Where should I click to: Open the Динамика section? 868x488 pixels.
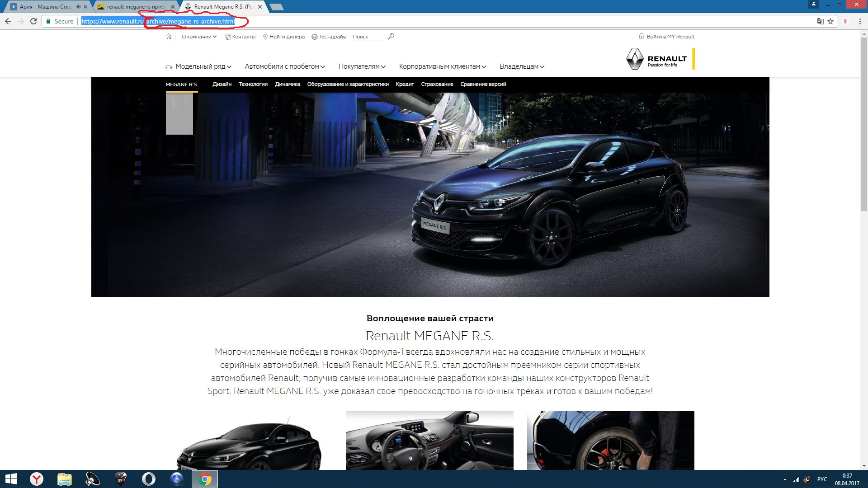[288, 84]
